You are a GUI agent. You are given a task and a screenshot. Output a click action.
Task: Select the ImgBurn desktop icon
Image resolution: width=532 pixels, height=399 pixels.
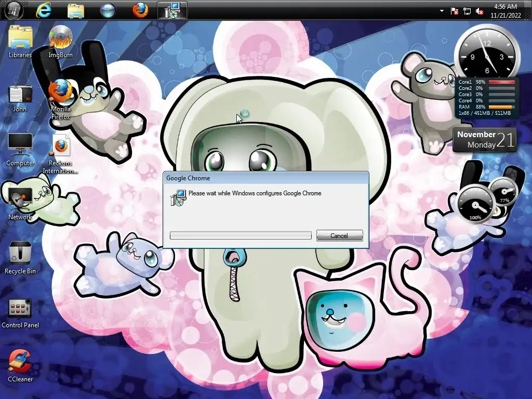pos(60,42)
